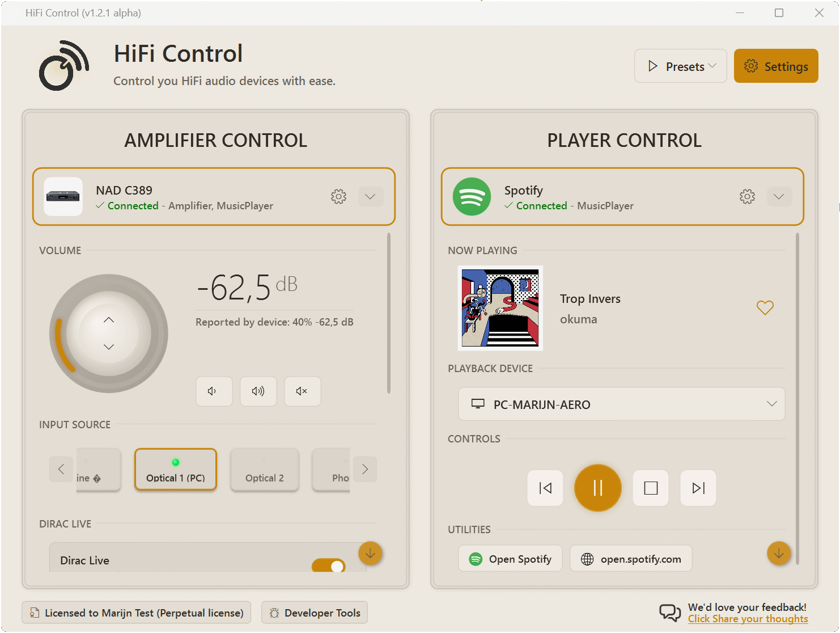The height and width of the screenshot is (633, 840).
Task: Expand the Spotify player dropdown chevron
Action: (x=779, y=197)
